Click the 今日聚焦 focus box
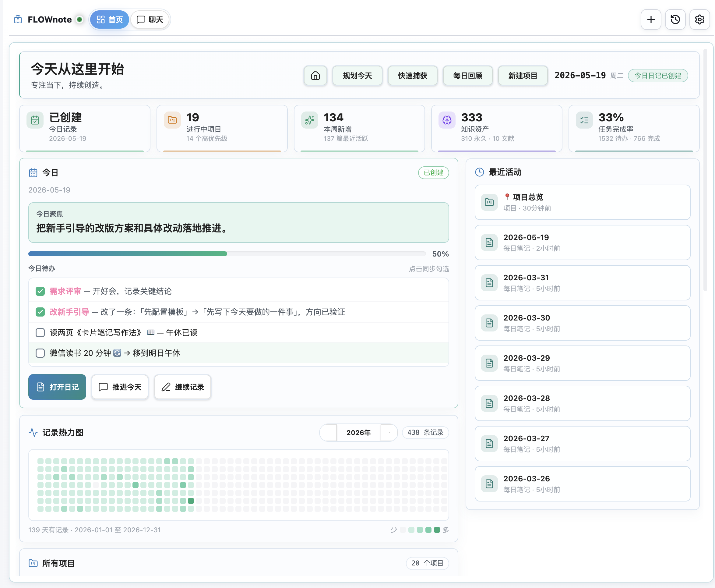Screen dimensions: 715x588 point(238,222)
